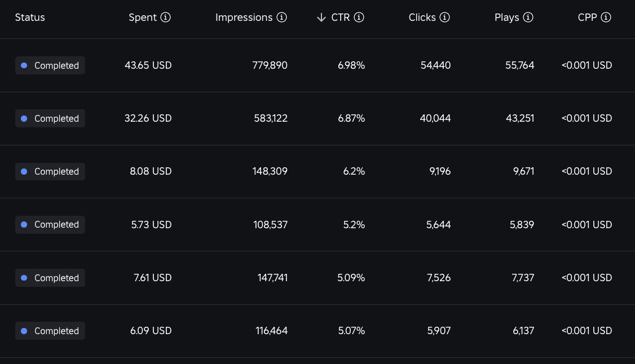Click the spent value 32.26 USD
Image resolution: width=635 pixels, height=364 pixels.
[x=148, y=118]
